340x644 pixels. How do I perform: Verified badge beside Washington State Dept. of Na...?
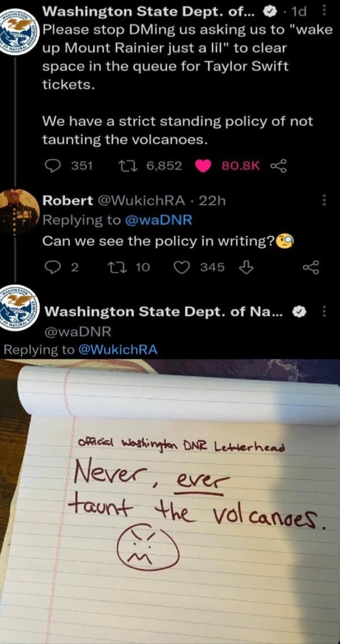coord(298,312)
